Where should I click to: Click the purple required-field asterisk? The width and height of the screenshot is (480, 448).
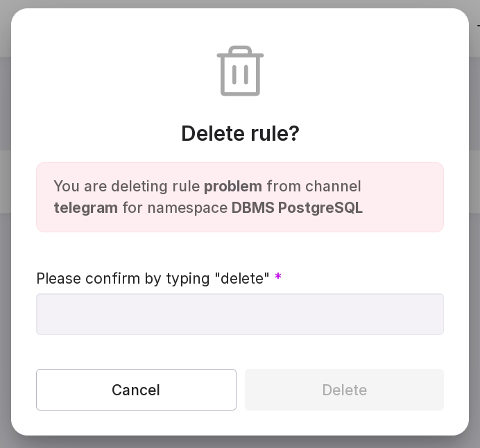tap(278, 278)
